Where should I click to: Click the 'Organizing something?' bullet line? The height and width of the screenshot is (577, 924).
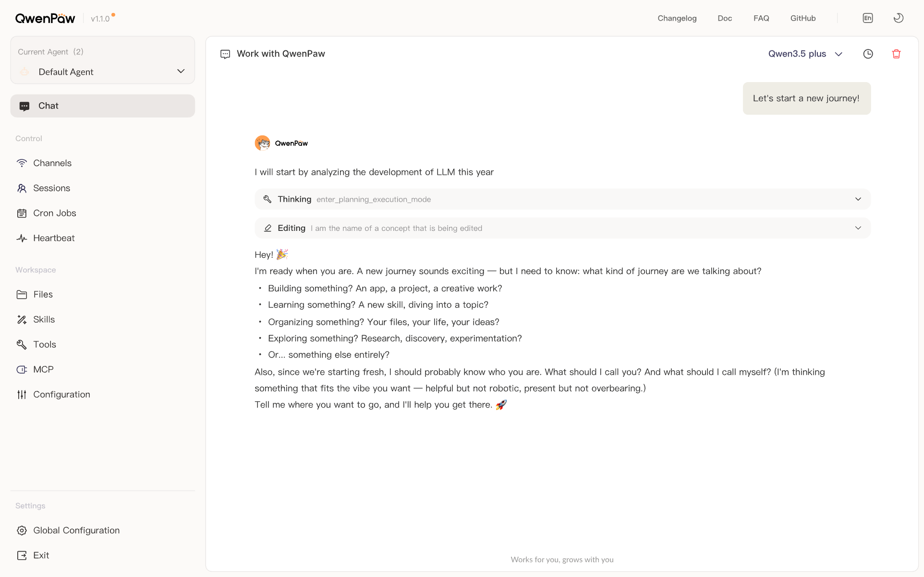coord(383,322)
